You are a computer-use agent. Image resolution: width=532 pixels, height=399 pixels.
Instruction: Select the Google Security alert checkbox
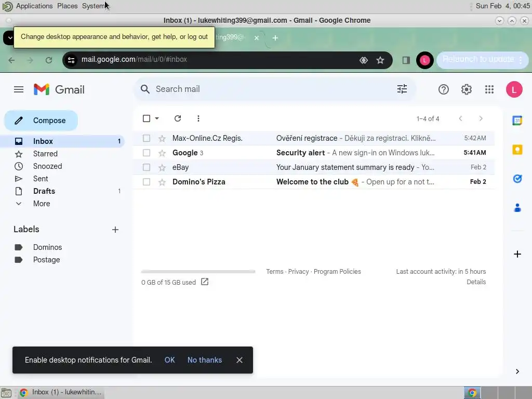coord(146,153)
